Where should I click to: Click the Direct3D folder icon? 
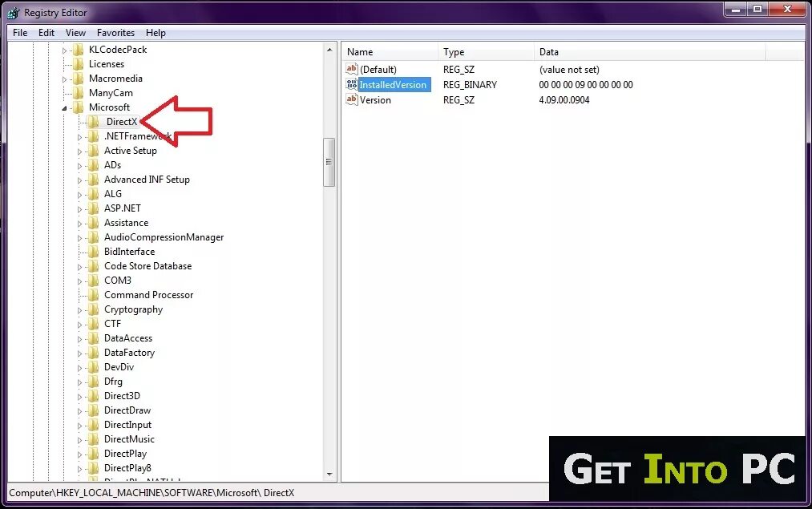click(93, 396)
